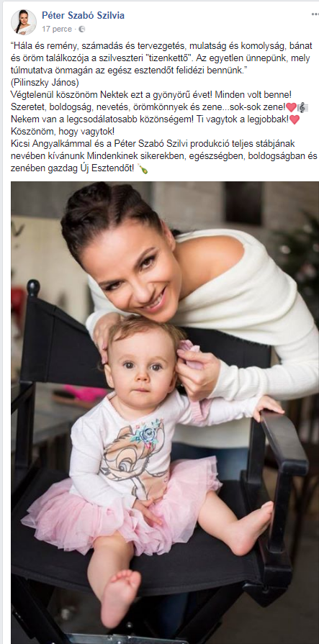Viewport: 319px width, 644px height.
Task: Open Péter Szabó Szilvia's round profile picture
Action: point(24,22)
